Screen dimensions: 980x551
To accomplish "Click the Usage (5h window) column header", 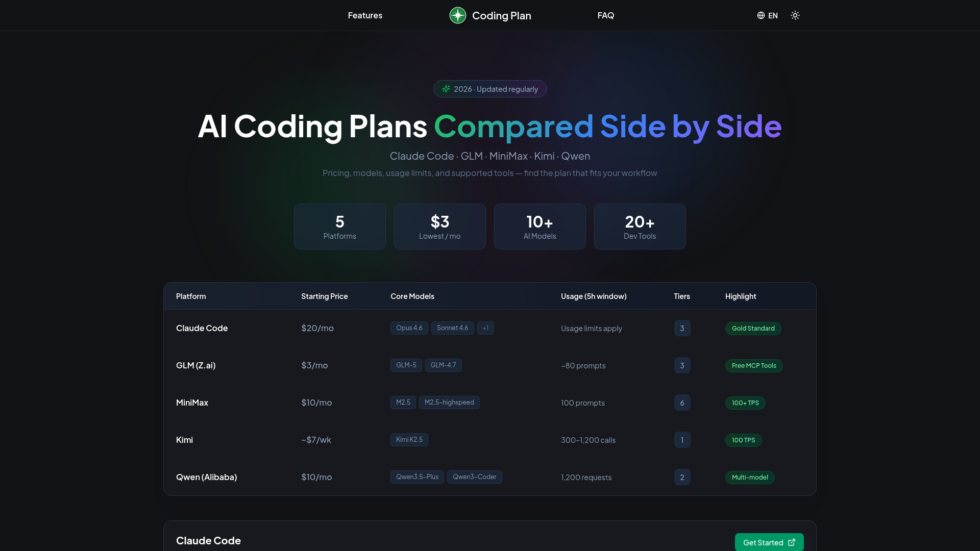I will (x=594, y=296).
